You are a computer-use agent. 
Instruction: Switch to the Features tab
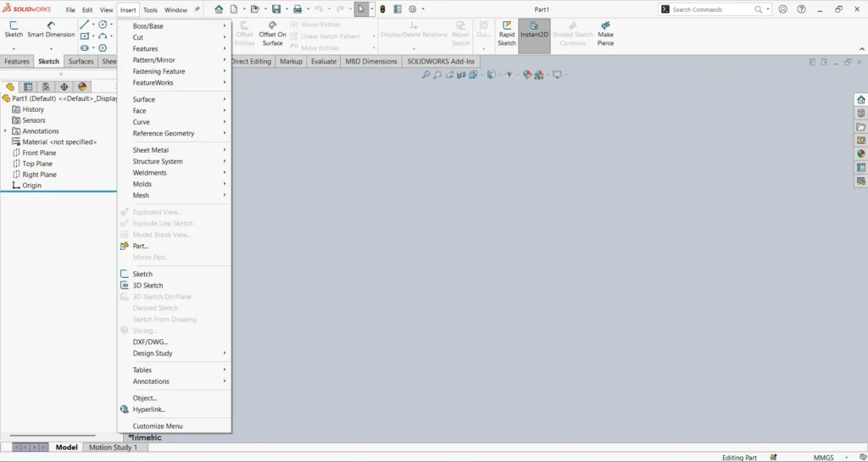[17, 61]
